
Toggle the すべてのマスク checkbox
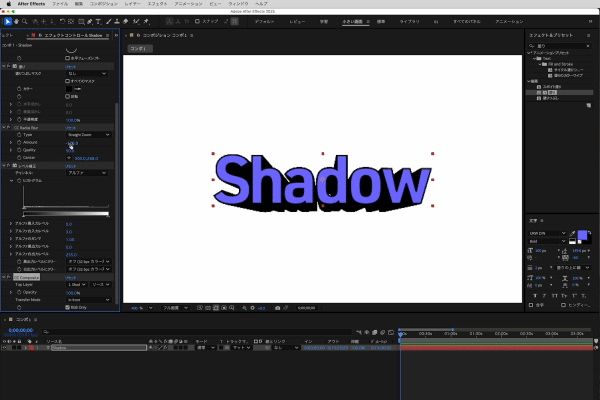pyautogui.click(x=67, y=81)
